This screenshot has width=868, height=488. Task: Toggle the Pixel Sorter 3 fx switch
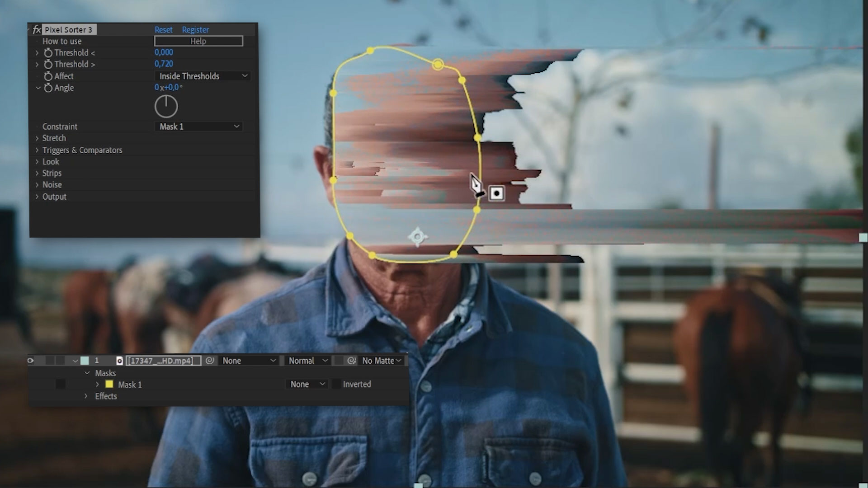(37, 30)
